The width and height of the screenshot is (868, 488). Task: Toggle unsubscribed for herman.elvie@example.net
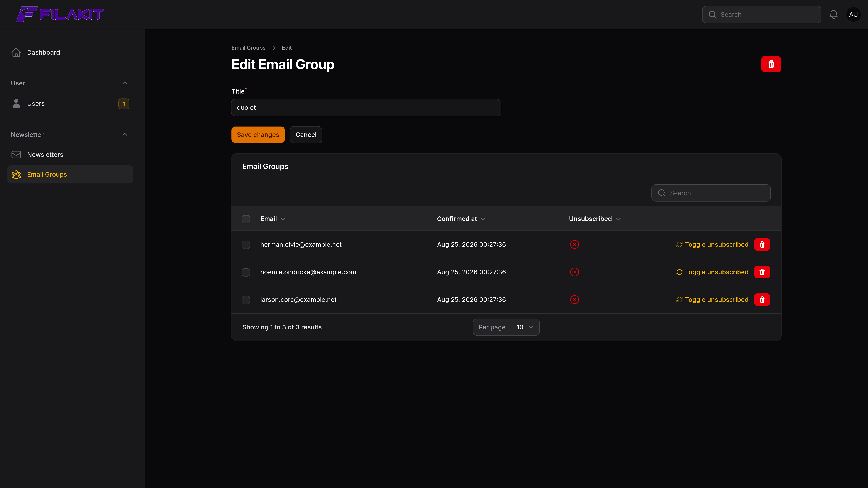pyautogui.click(x=712, y=244)
